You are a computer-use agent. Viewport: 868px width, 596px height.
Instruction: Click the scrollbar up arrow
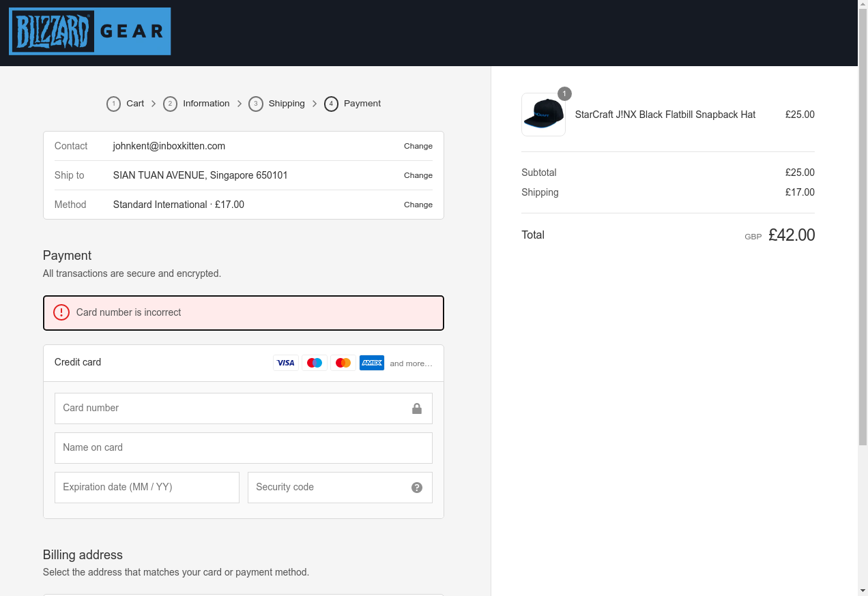click(x=863, y=5)
